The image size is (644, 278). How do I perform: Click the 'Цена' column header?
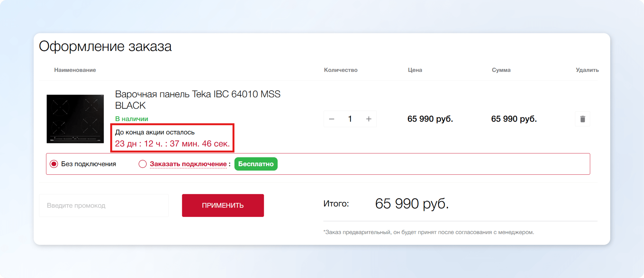[415, 70]
